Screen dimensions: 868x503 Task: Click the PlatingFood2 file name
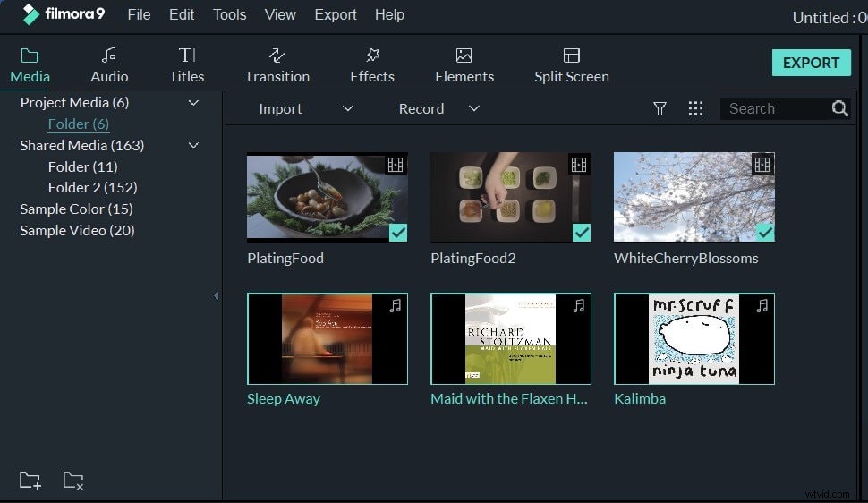pyautogui.click(x=473, y=258)
